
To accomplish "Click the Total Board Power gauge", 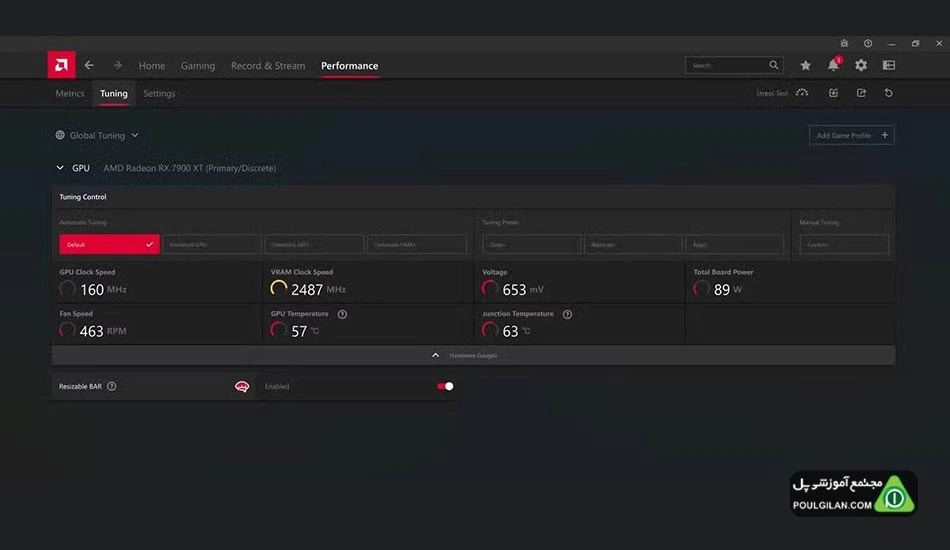I will tap(701, 288).
